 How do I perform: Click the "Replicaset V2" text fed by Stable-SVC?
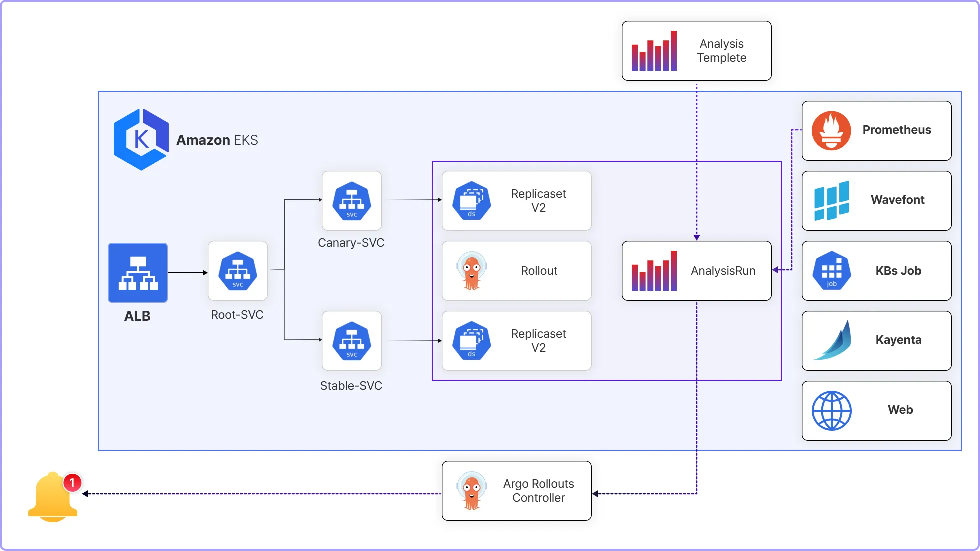pyautogui.click(x=539, y=341)
